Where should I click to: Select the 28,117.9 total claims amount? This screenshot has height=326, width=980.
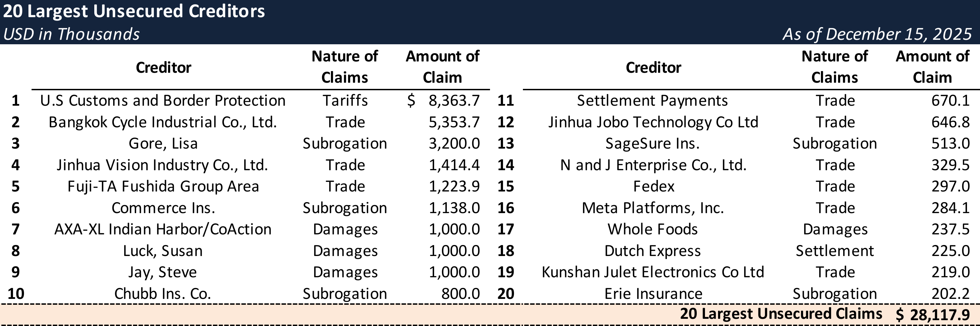(x=940, y=315)
